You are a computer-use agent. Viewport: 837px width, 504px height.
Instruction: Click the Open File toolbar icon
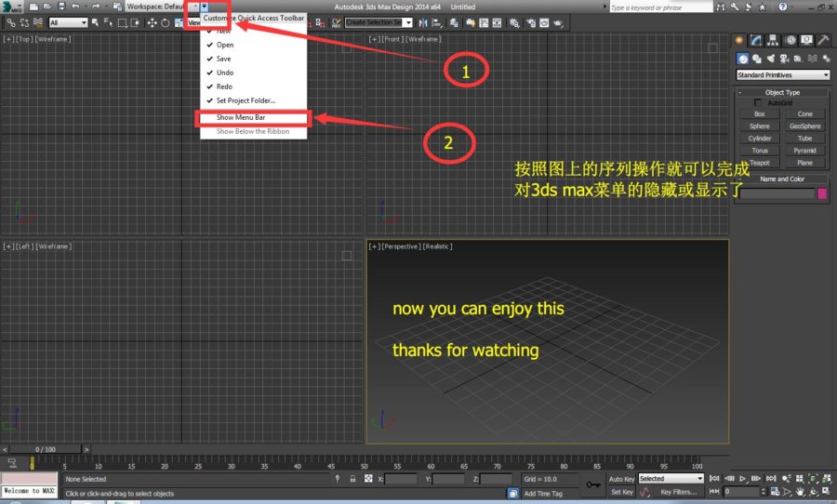pyautogui.click(x=47, y=7)
